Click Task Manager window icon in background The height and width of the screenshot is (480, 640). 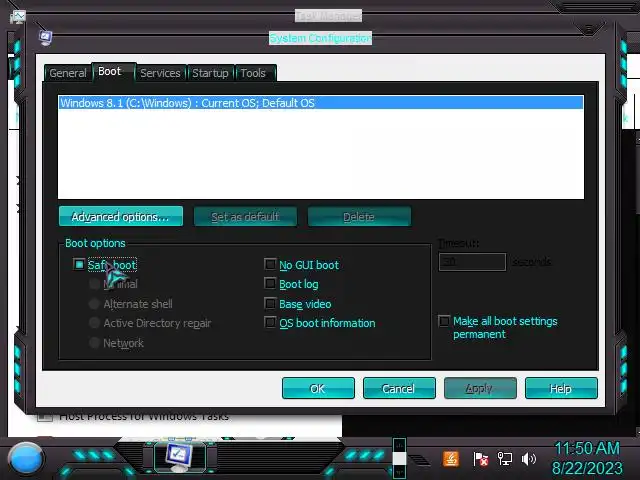(18, 17)
